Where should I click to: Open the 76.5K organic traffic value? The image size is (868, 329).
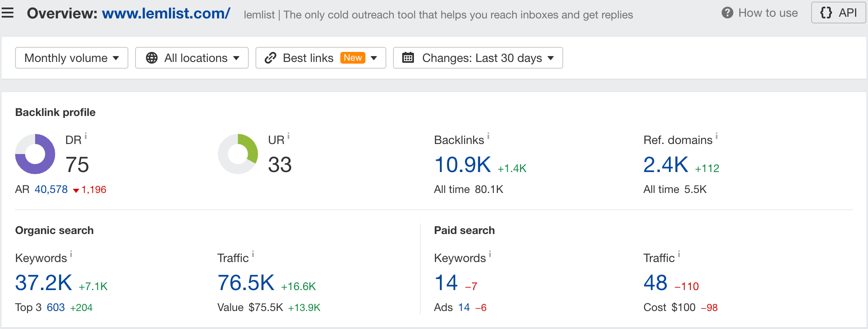(246, 283)
